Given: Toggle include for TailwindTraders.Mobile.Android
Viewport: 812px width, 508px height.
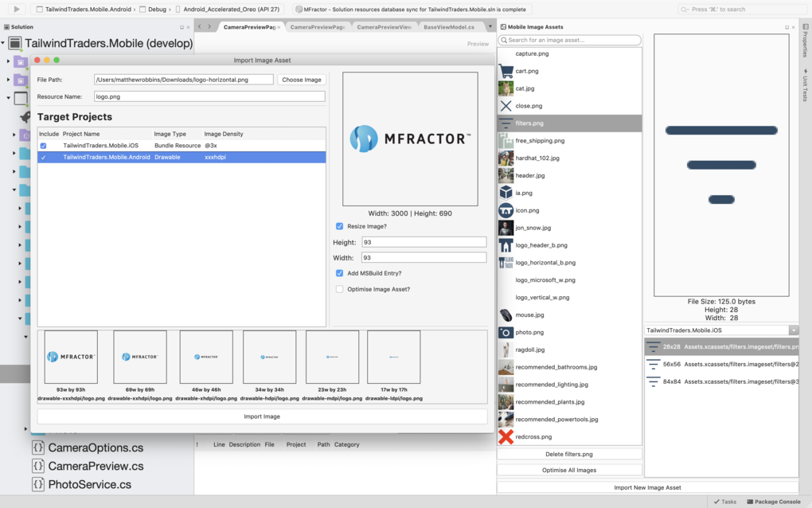Looking at the screenshot, I should [x=43, y=158].
